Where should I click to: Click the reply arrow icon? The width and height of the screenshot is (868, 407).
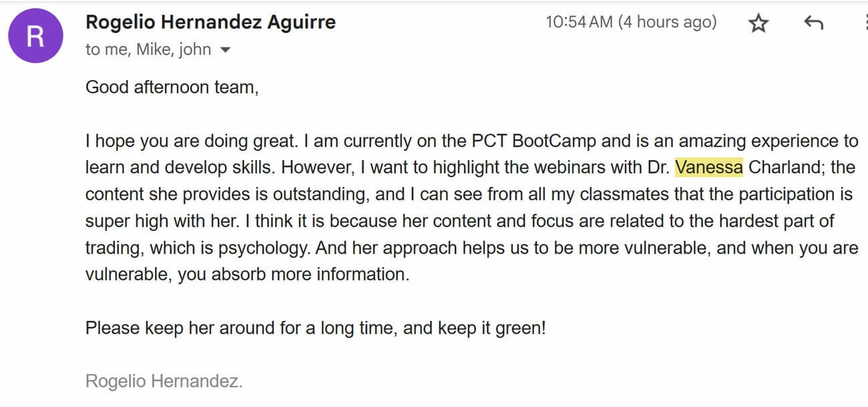tap(813, 24)
